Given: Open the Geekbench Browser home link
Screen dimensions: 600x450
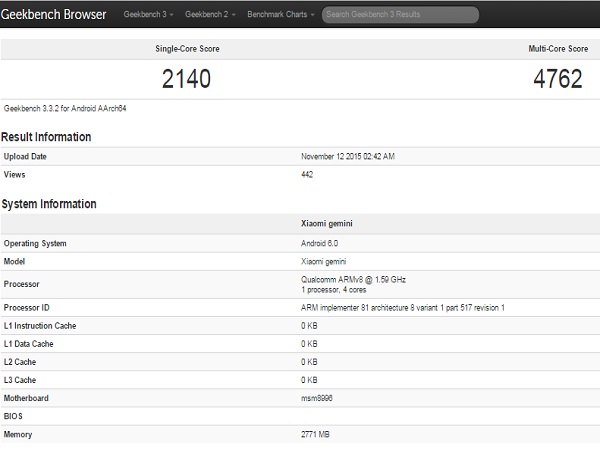Looking at the screenshot, I should pos(54,14).
